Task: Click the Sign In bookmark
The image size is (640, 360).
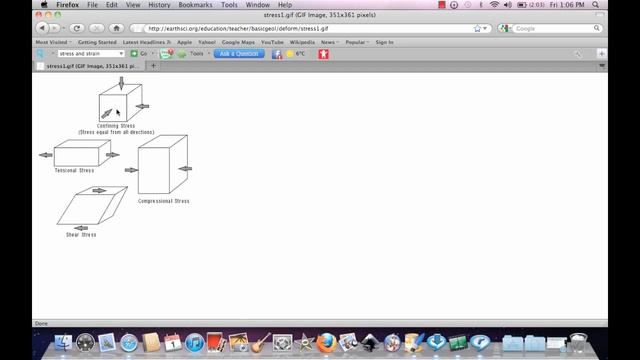Action: 384,42
